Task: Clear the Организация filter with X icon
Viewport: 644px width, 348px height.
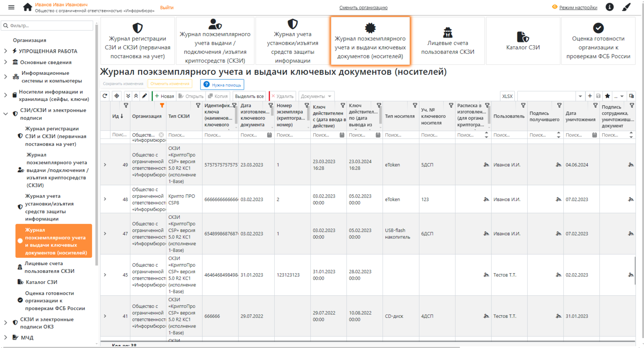Action: (x=161, y=135)
